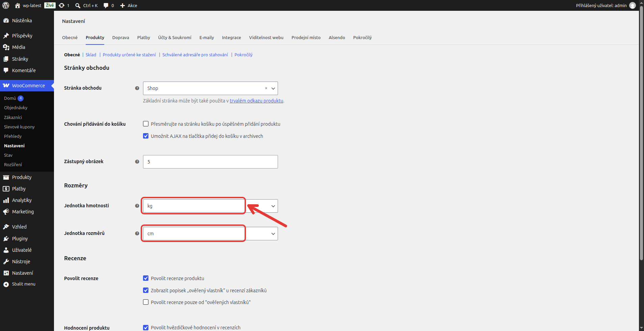This screenshot has height=331, width=644.
Task: Enable reviews only from verified owners
Action: pyautogui.click(x=146, y=302)
